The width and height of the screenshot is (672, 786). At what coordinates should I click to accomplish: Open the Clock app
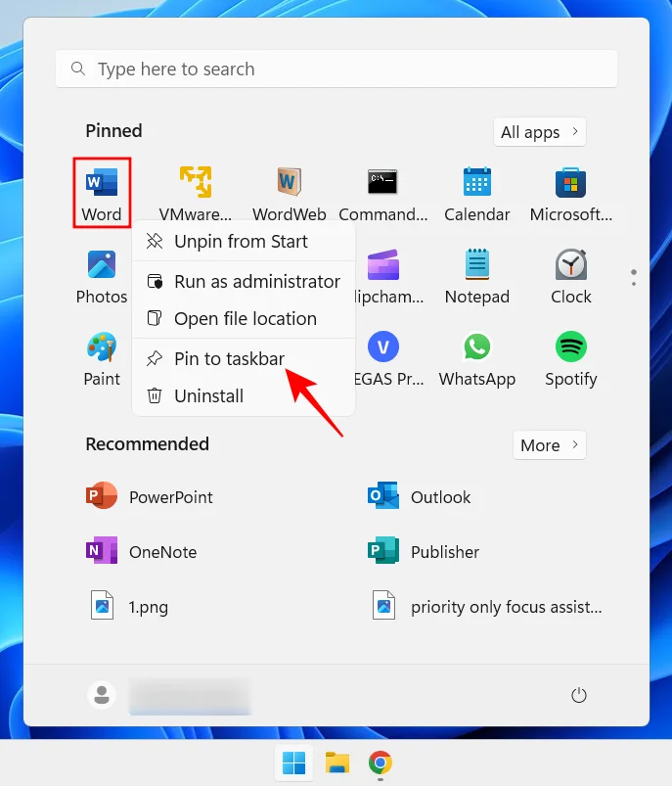(x=571, y=276)
